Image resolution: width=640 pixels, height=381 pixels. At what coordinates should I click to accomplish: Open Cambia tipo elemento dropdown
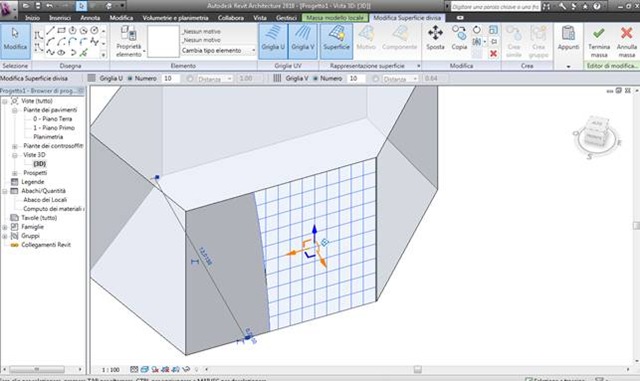coord(218,50)
